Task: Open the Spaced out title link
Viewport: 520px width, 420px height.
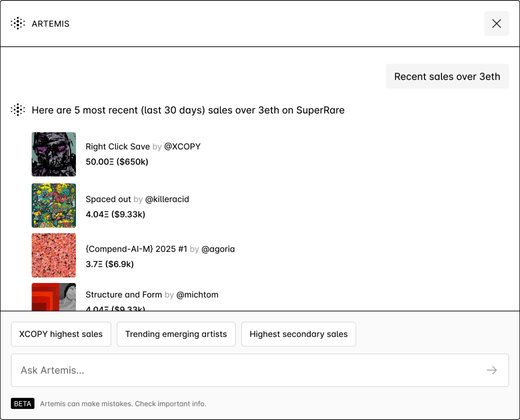Action: pos(108,199)
